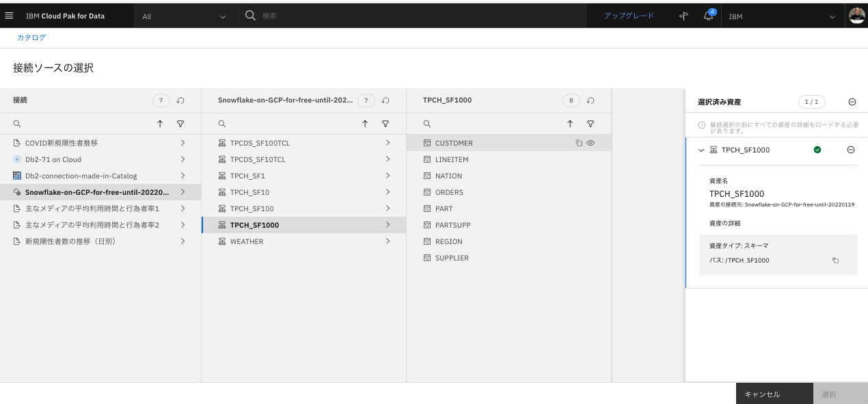Sort the Snowflake schema column
Image resolution: width=868 pixels, height=404 pixels.
point(365,124)
